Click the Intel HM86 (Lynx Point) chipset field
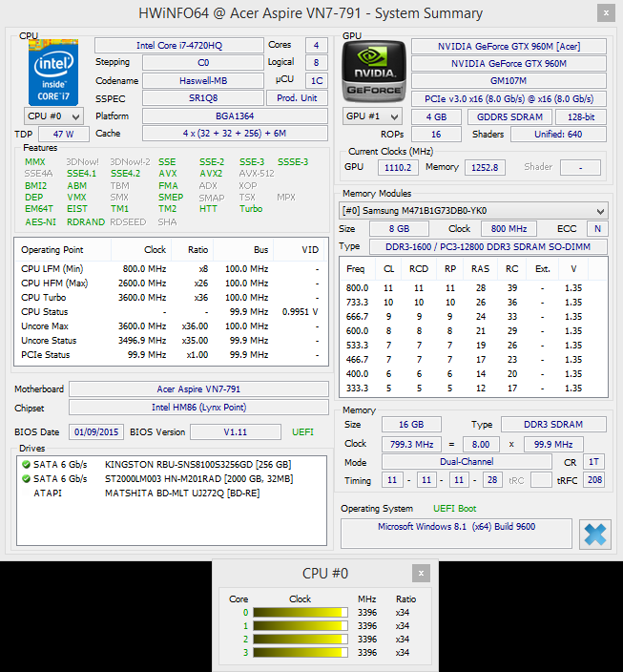 point(198,408)
